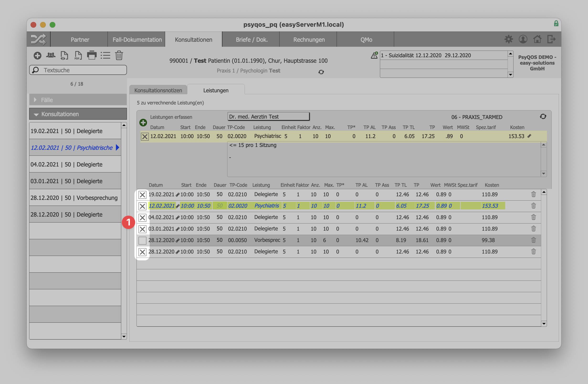Click the green lock icon in title bar
Screen dimensions: 588x384
(x=556, y=23)
